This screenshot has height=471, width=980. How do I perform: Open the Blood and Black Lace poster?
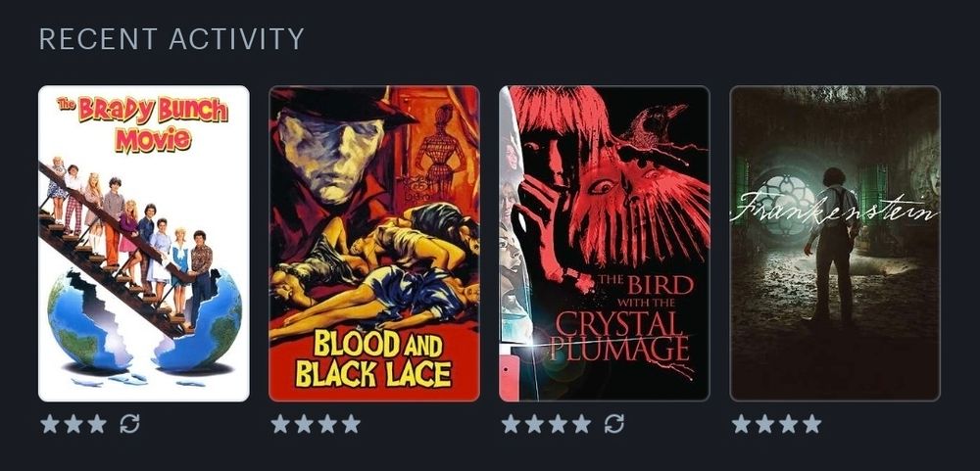click(x=374, y=244)
